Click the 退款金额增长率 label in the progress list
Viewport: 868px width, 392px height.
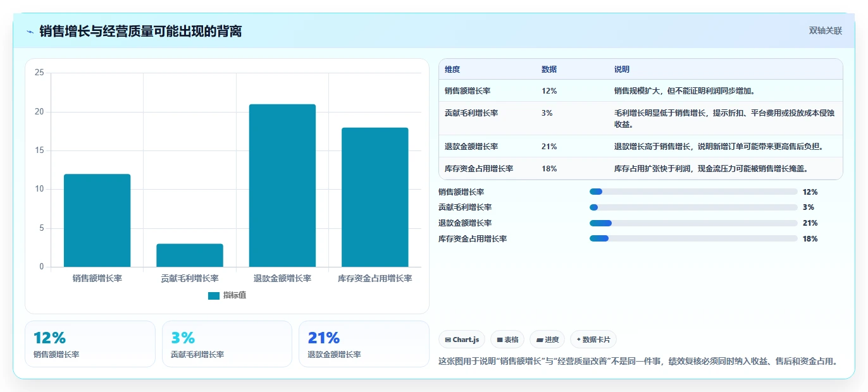[465, 223]
